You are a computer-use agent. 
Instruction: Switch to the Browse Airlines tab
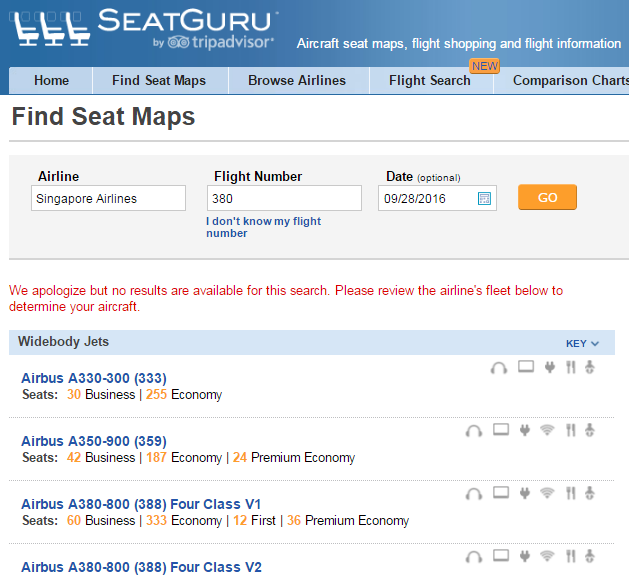coord(297,81)
